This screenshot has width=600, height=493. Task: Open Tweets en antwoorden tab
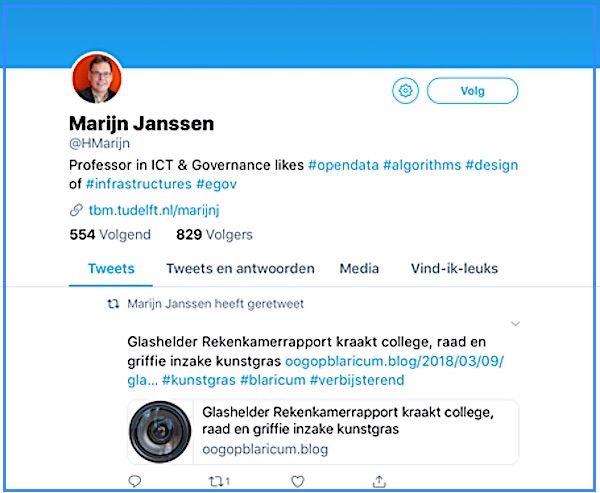click(x=240, y=269)
